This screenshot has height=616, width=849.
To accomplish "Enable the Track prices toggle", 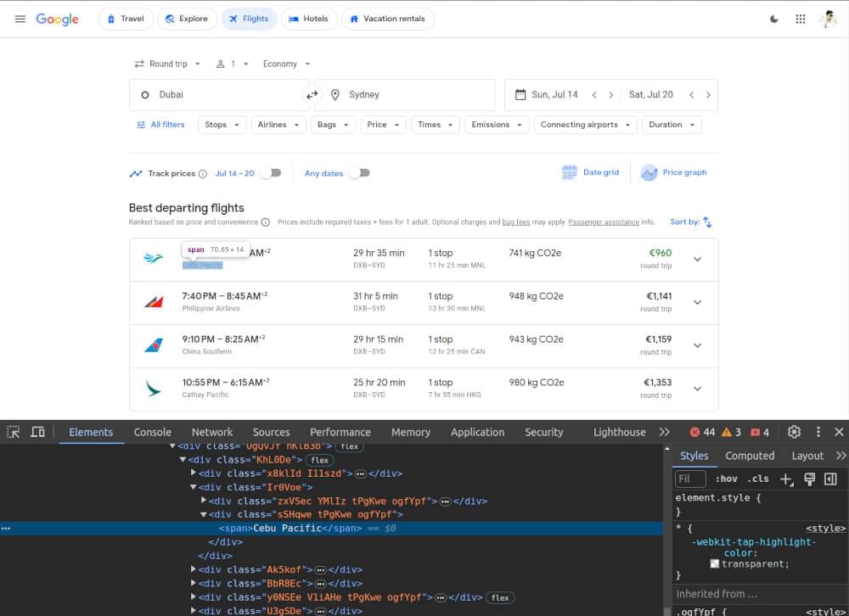I will coord(272,172).
